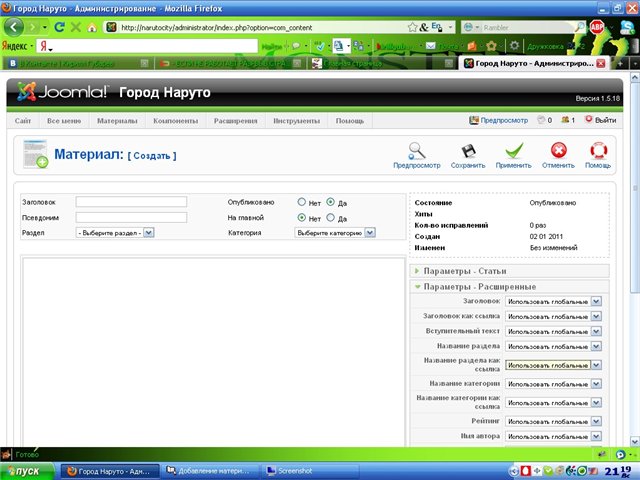Open the Категория category dropdown
Viewport: 640px width, 480px height.
coord(334,233)
